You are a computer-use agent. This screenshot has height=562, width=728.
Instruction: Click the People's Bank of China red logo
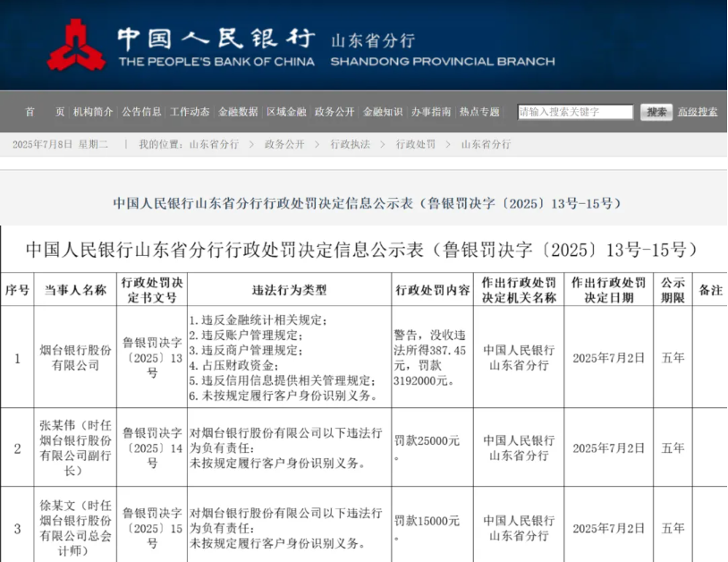76,45
